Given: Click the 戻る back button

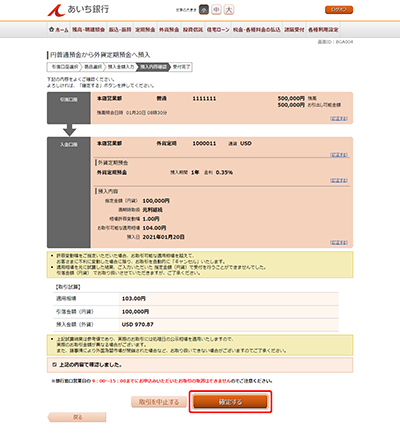Looking at the screenshot, I should click(77, 417).
